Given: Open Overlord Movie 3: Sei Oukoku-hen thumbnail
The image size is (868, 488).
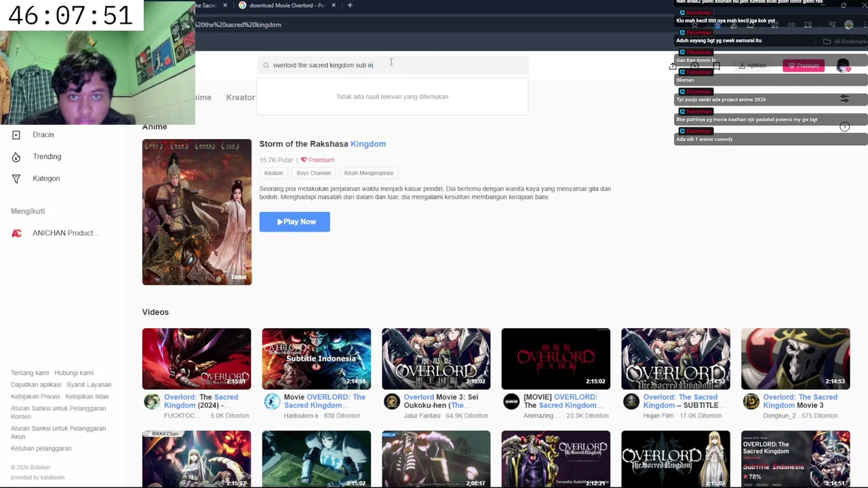Looking at the screenshot, I should tap(436, 359).
